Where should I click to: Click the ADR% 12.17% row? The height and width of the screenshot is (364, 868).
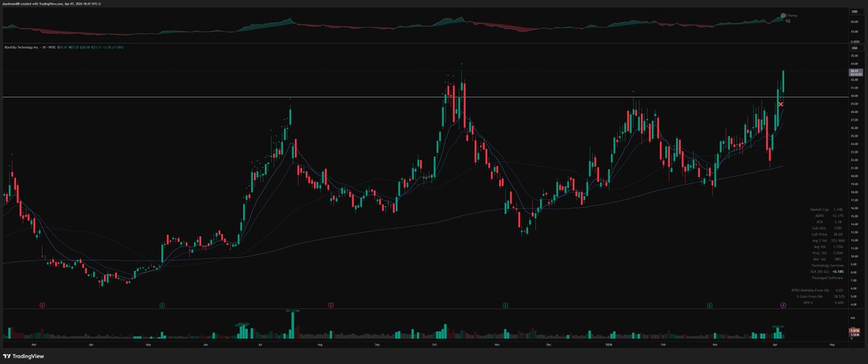(829, 216)
